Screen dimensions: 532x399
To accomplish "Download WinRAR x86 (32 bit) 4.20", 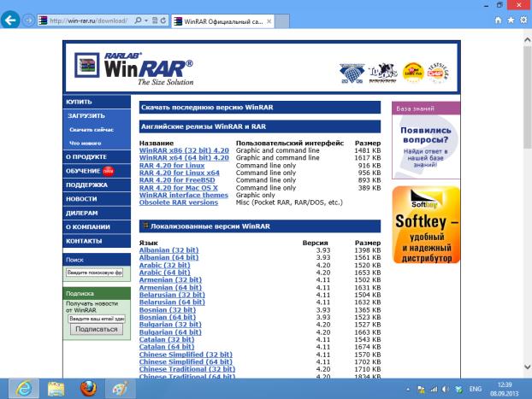I will 184,150.
